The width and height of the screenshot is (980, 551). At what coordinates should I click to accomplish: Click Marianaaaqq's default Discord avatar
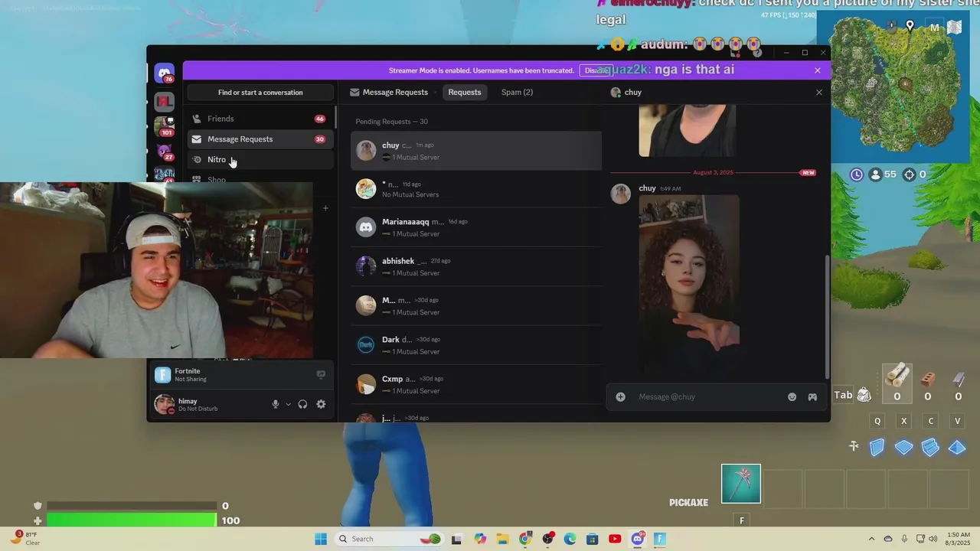(366, 227)
